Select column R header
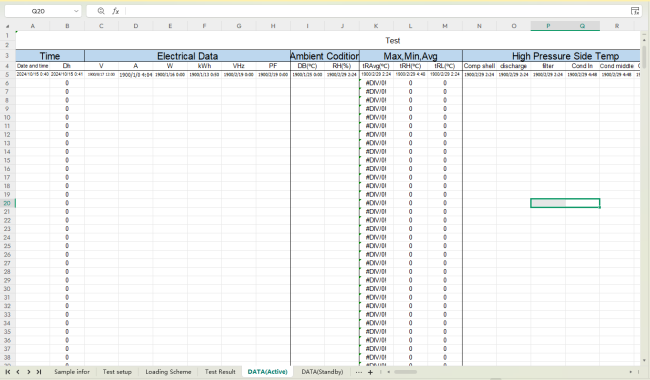 tap(617, 26)
